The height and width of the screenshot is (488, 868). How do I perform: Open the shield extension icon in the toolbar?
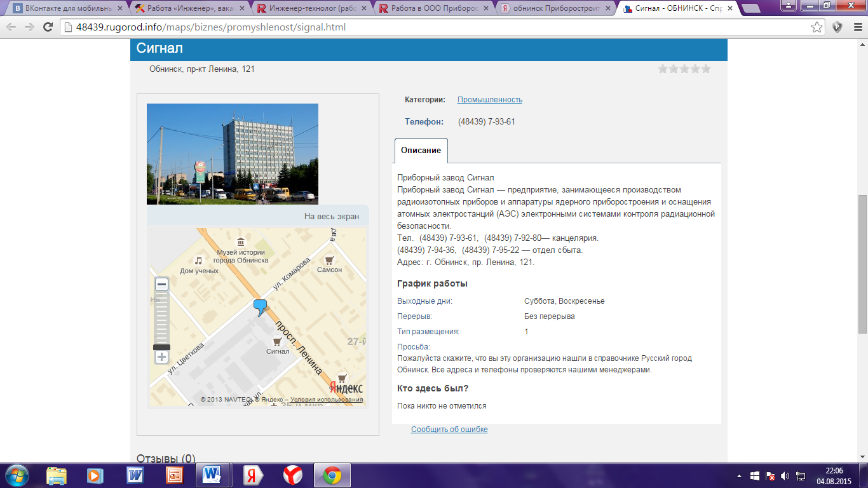pos(837,27)
